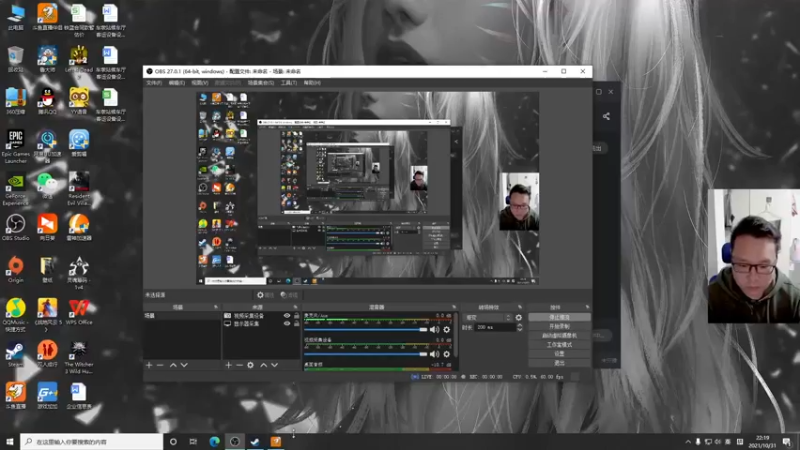Open the 文件(F) menu in OBS
This screenshot has height=450, width=800.
[154, 83]
